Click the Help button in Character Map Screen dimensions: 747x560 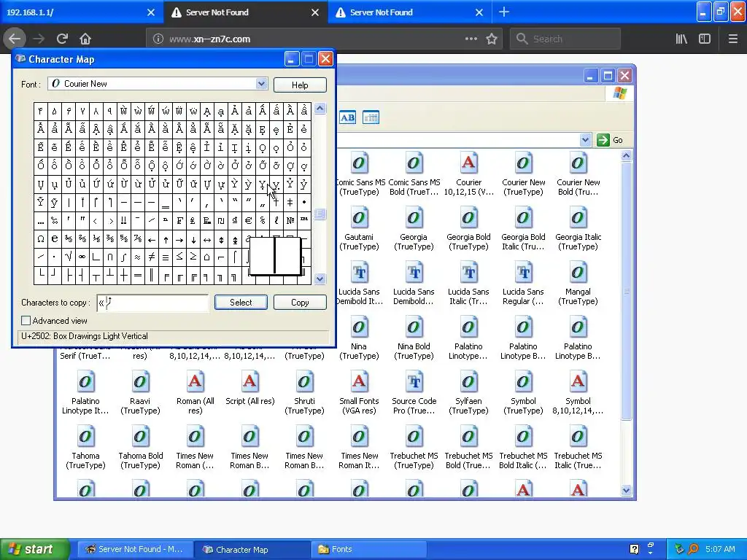300,85
